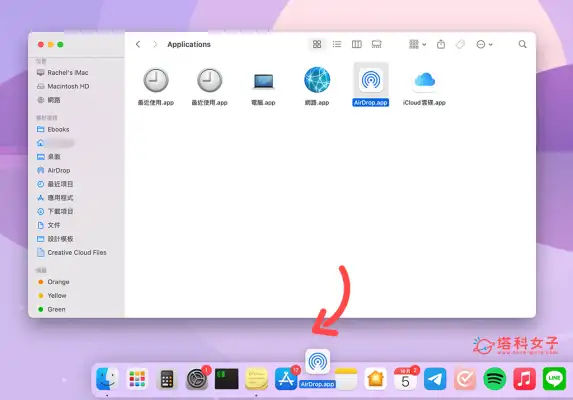Open the group-by dropdown in toolbar
Viewport: 573px width, 400px height.
[x=417, y=44]
